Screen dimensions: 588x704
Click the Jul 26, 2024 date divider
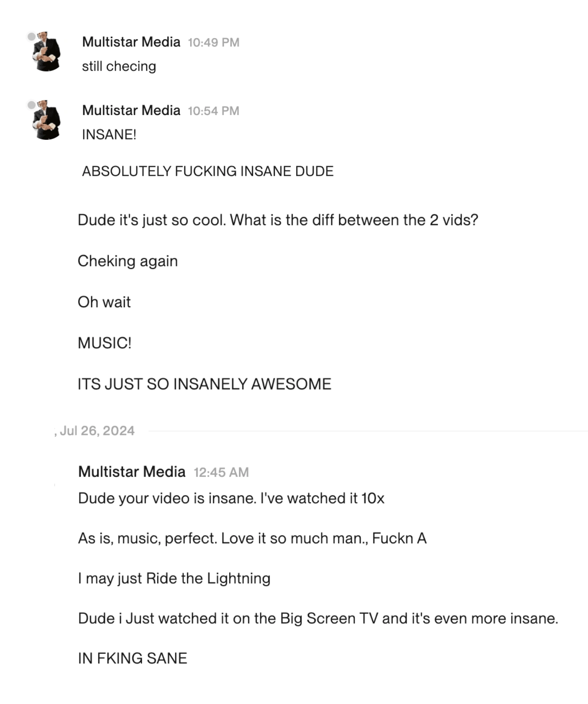(97, 431)
